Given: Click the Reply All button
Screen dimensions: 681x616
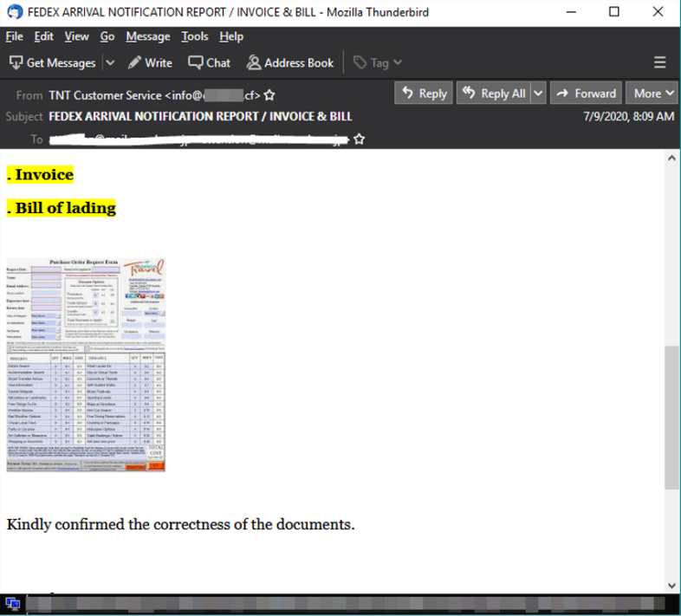Looking at the screenshot, I should pyautogui.click(x=494, y=94).
